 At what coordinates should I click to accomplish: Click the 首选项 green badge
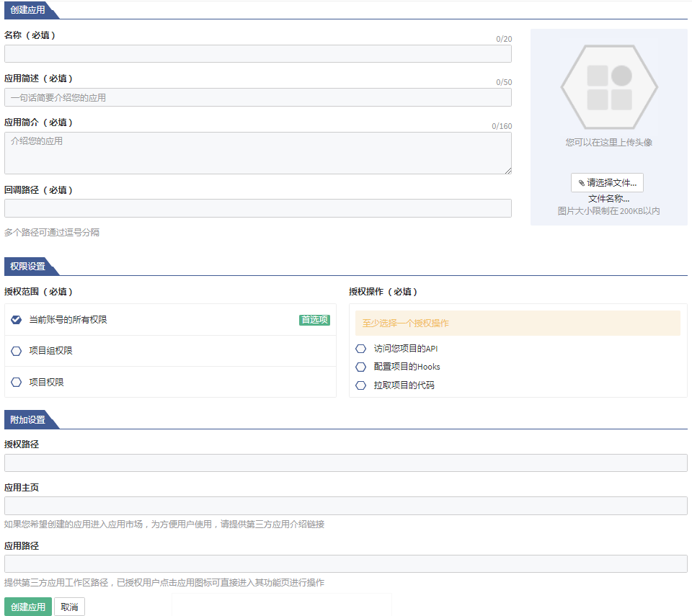click(x=314, y=320)
